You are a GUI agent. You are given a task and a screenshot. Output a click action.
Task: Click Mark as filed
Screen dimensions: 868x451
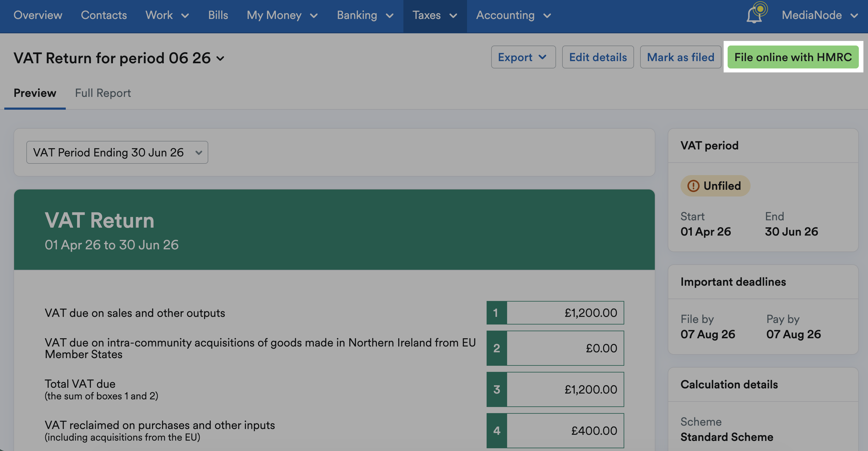coord(680,57)
